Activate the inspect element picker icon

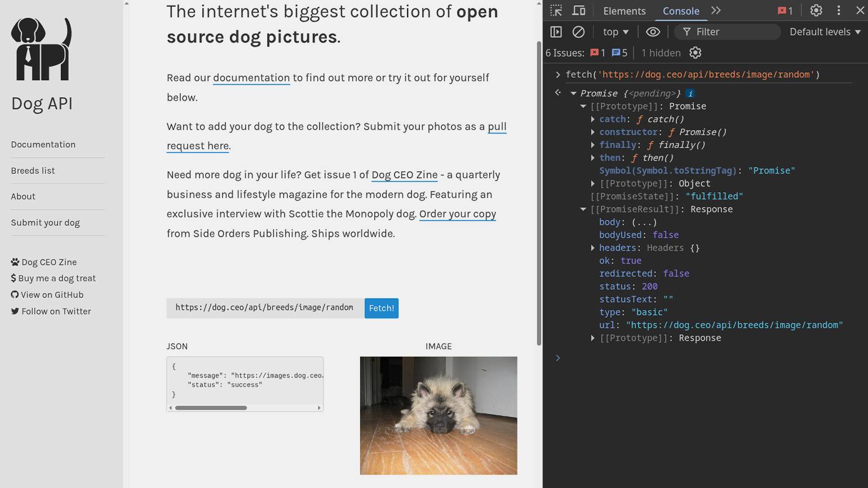point(556,11)
